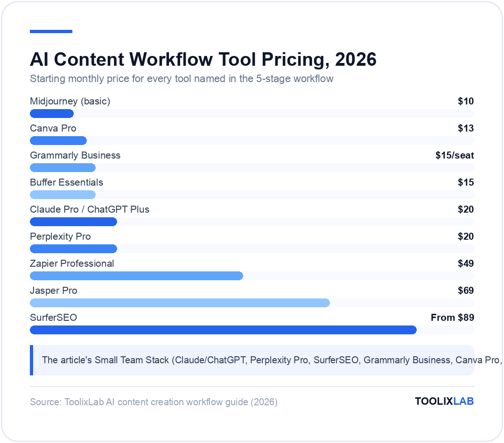Click the subtitle 'Starting monthly price for every tool'

tap(182, 79)
